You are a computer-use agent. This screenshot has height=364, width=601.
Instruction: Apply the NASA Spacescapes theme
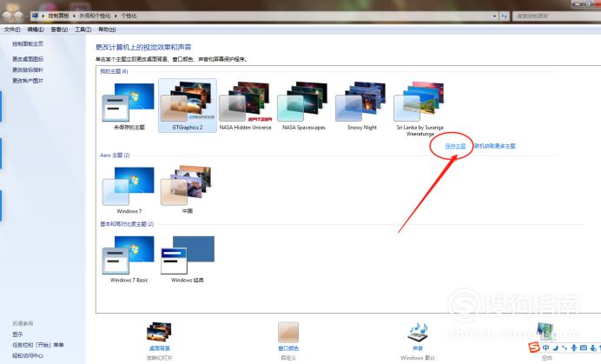pyautogui.click(x=304, y=106)
